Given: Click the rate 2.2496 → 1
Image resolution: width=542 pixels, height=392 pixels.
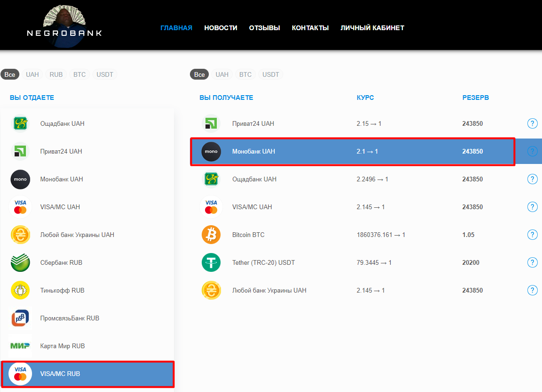Looking at the screenshot, I should pos(372,179).
